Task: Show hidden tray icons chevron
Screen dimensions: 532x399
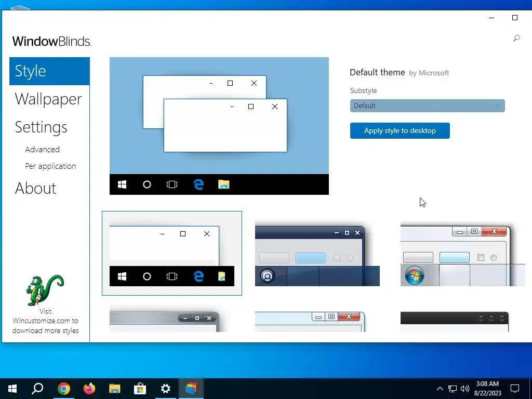Action: (x=440, y=389)
